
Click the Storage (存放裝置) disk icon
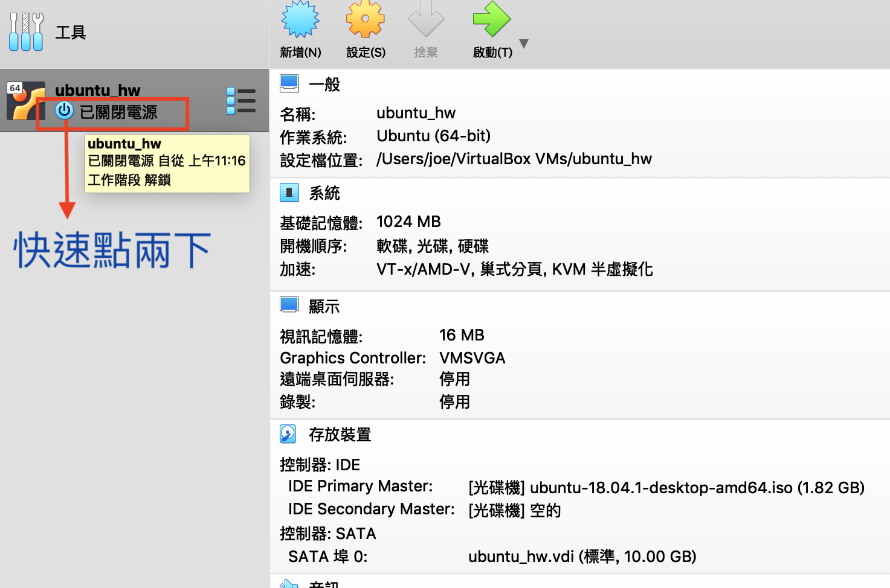[288, 434]
